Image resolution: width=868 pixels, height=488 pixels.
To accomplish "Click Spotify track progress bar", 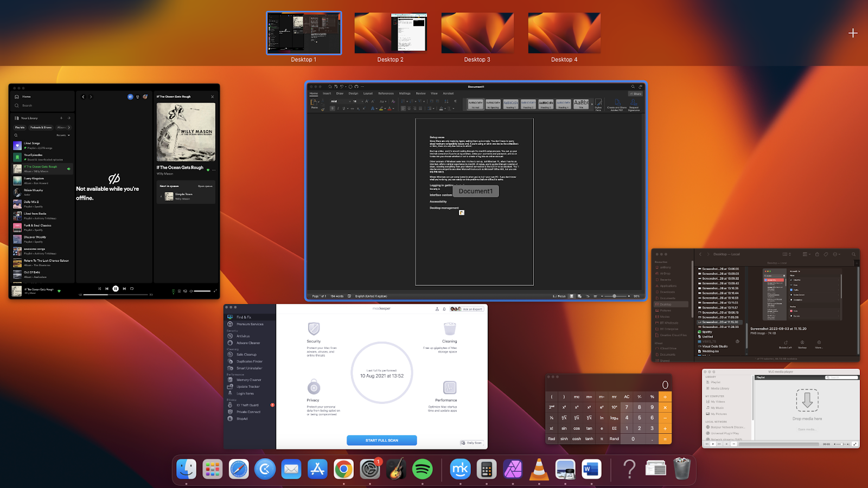I will point(116,294).
